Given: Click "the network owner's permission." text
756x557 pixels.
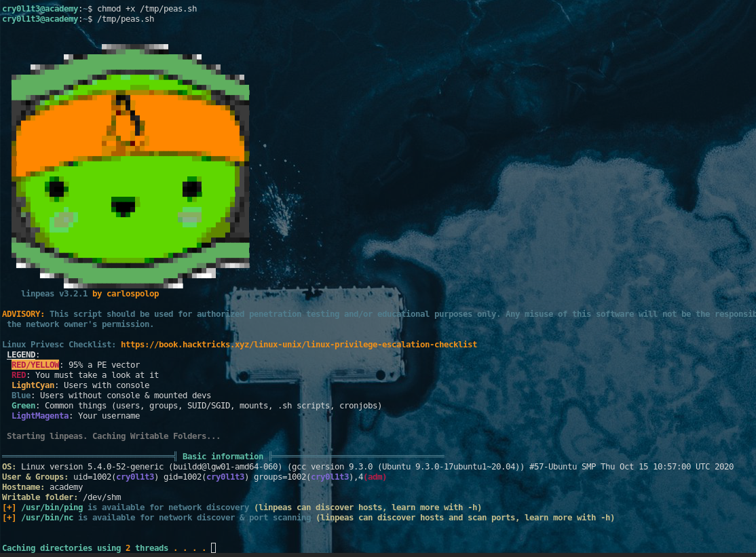Looking at the screenshot, I should tap(80, 324).
